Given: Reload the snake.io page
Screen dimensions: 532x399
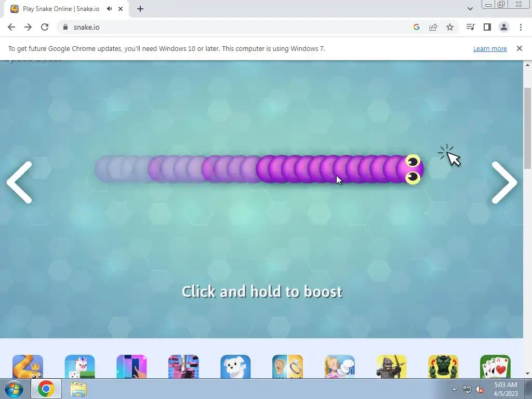Looking at the screenshot, I should tap(45, 27).
